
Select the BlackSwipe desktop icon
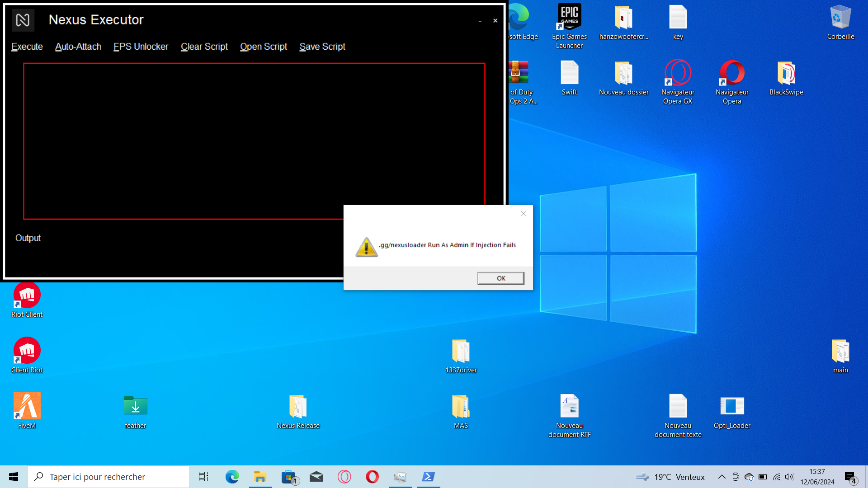point(786,73)
